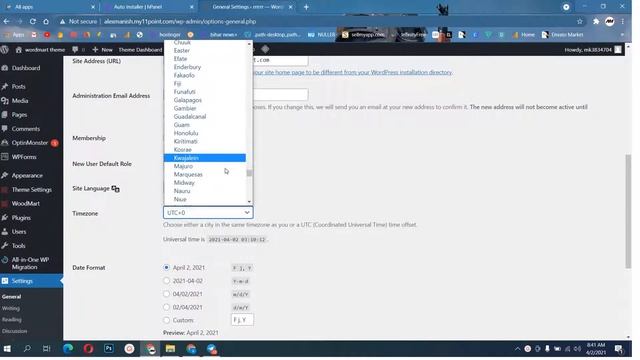Open Reading settings submenu
Viewport: 640px width, 360px height.
tap(11, 320)
